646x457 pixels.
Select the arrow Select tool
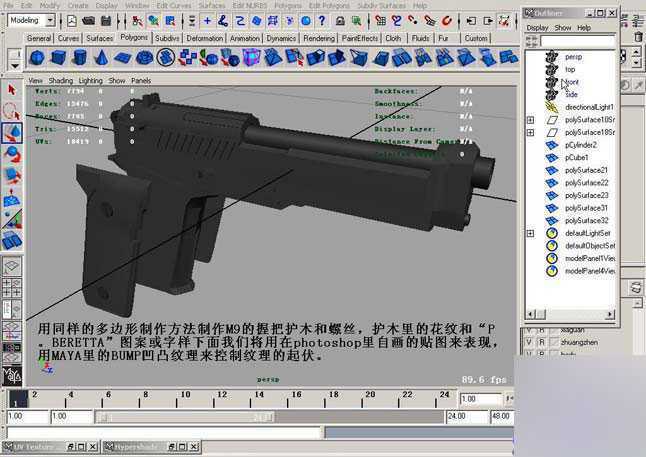coord(12,89)
